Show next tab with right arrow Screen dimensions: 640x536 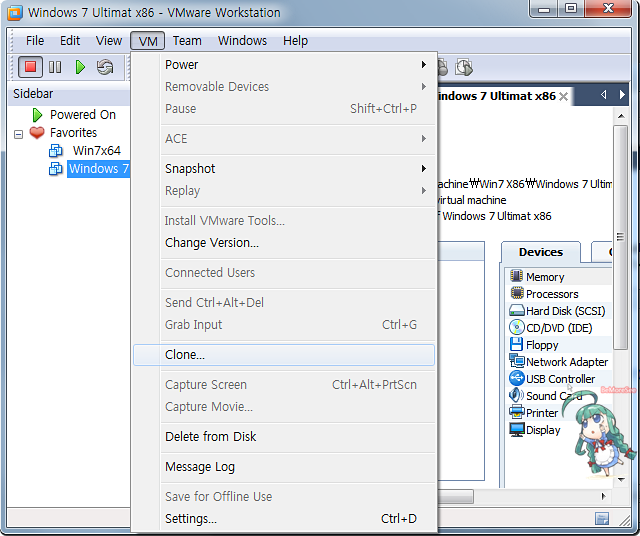pos(622,95)
